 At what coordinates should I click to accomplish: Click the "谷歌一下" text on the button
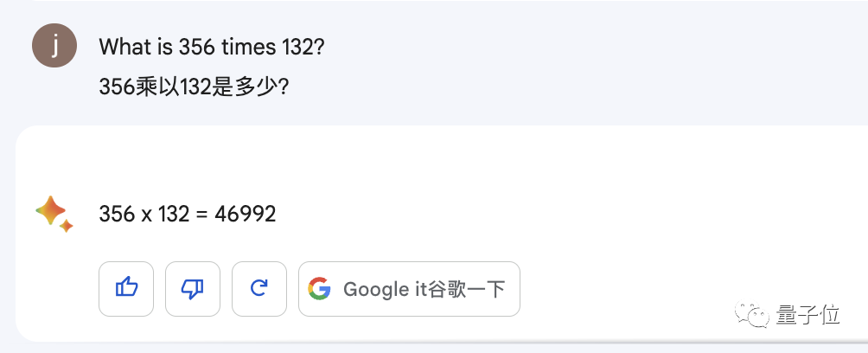point(466,289)
